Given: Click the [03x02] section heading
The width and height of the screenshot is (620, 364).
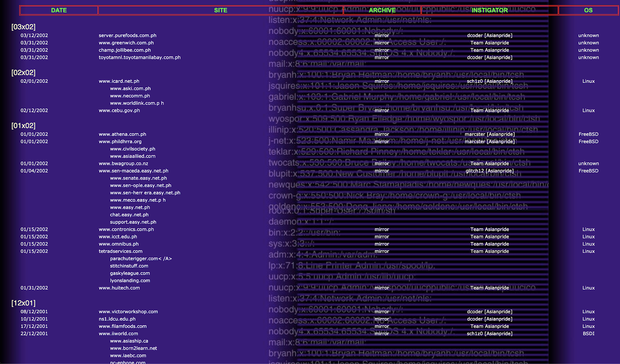Looking at the screenshot, I should tap(24, 27).
